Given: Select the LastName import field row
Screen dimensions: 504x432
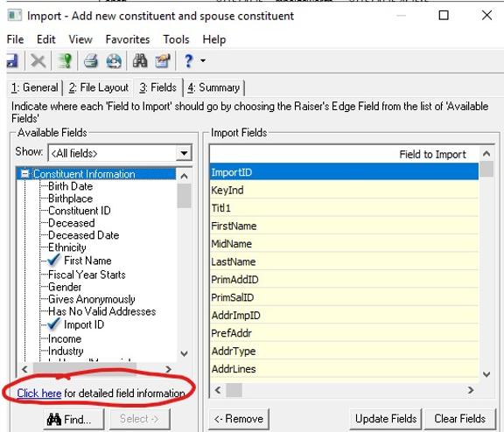Looking at the screenshot, I should pyautogui.click(x=344, y=261).
